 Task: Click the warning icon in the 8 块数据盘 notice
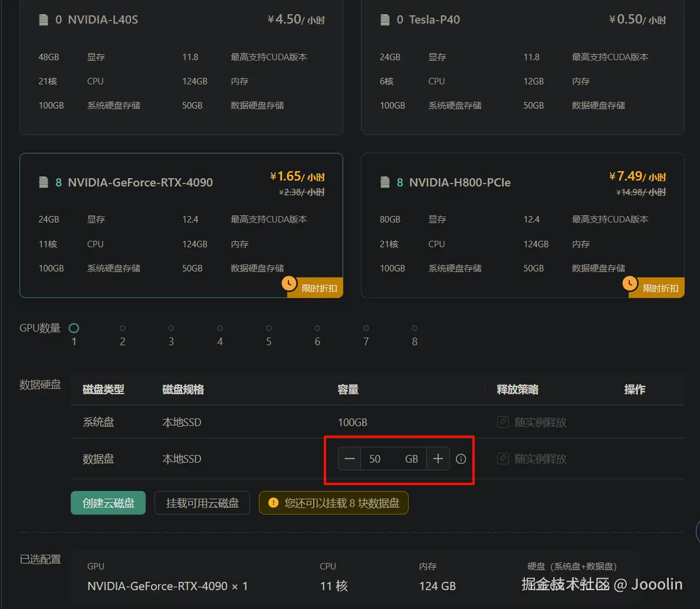[273, 503]
